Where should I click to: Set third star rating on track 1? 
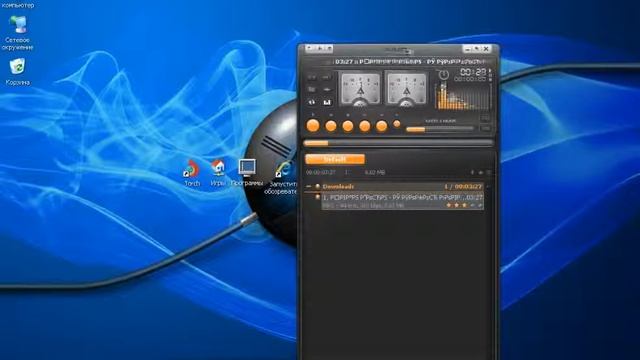pyautogui.click(x=464, y=205)
